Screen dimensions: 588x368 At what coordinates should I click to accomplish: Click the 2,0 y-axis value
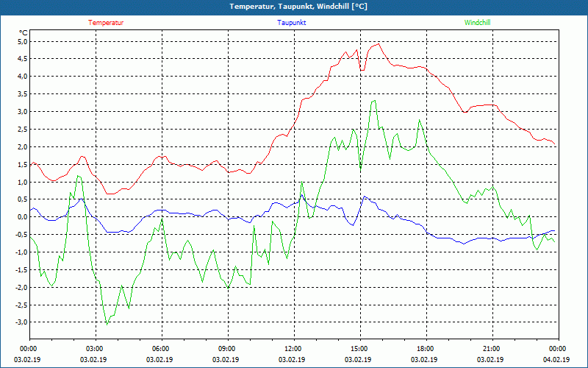click(23, 146)
